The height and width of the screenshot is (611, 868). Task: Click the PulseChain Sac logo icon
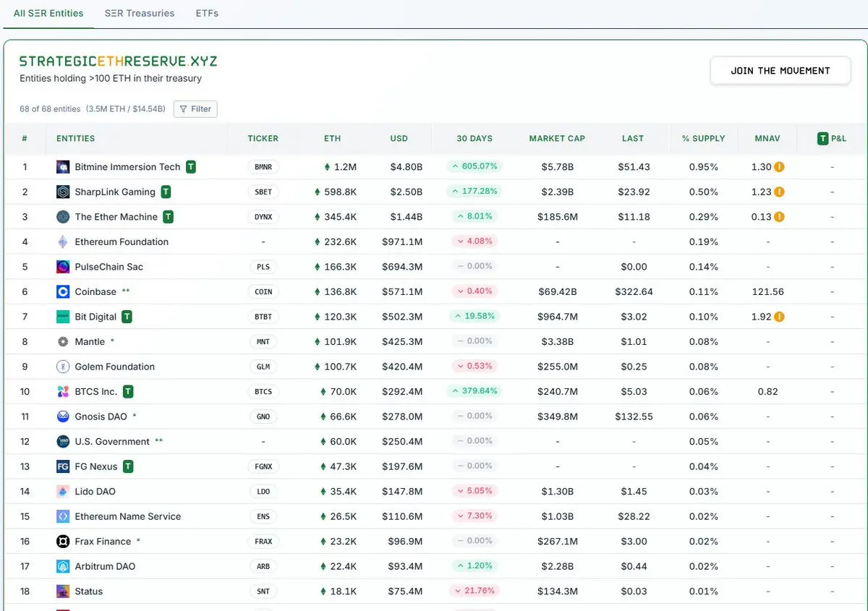coord(63,267)
